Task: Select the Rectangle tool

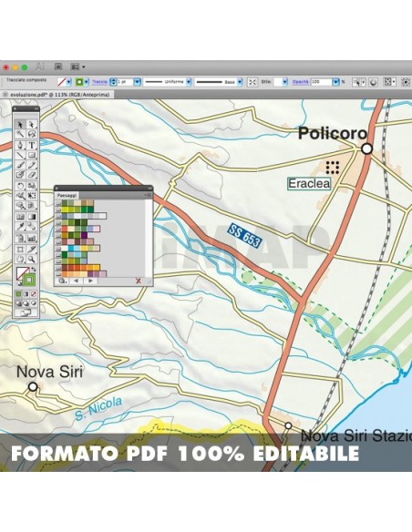Action: pyautogui.click(x=32, y=156)
